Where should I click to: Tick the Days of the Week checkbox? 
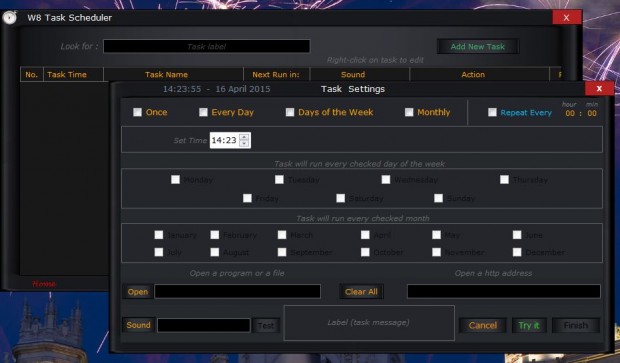click(x=290, y=112)
